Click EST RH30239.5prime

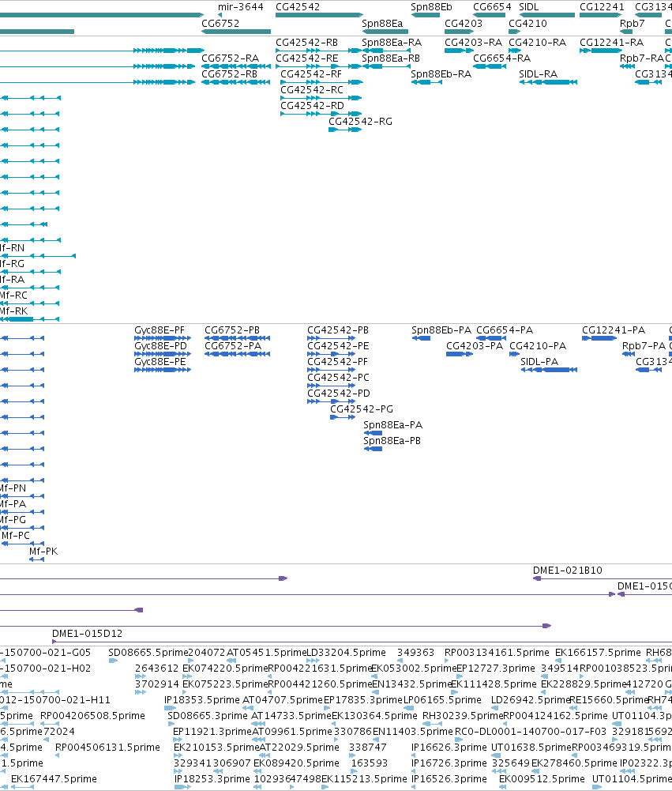click(x=432, y=723)
